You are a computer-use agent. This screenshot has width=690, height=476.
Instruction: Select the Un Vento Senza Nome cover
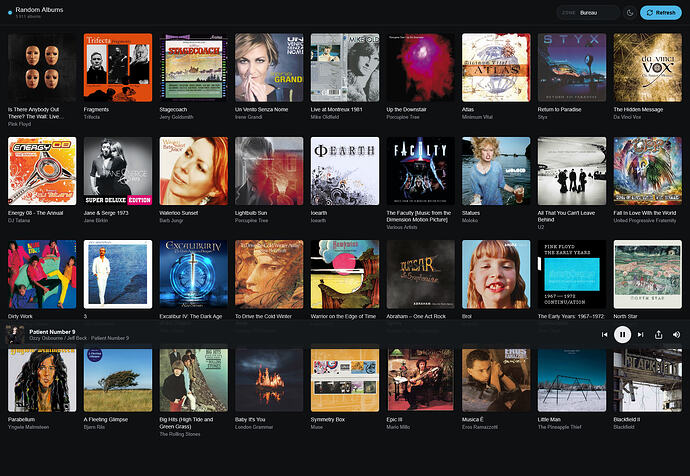coord(269,68)
